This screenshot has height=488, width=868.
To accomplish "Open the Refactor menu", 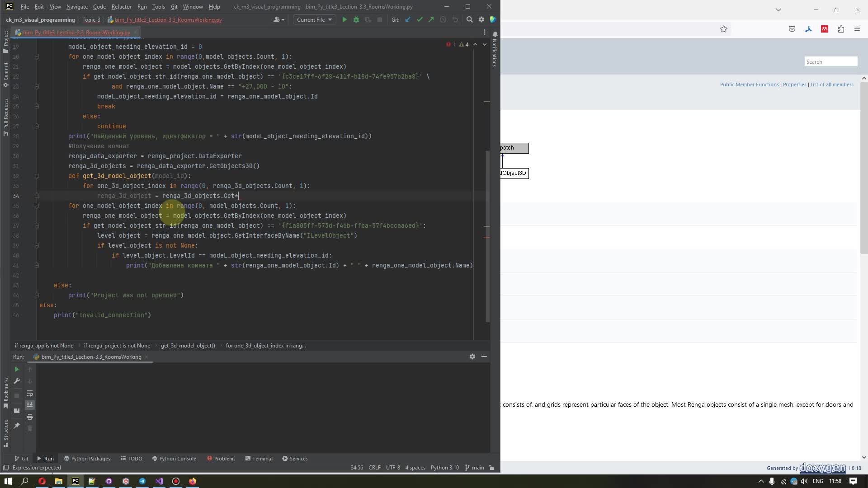I will (x=121, y=7).
